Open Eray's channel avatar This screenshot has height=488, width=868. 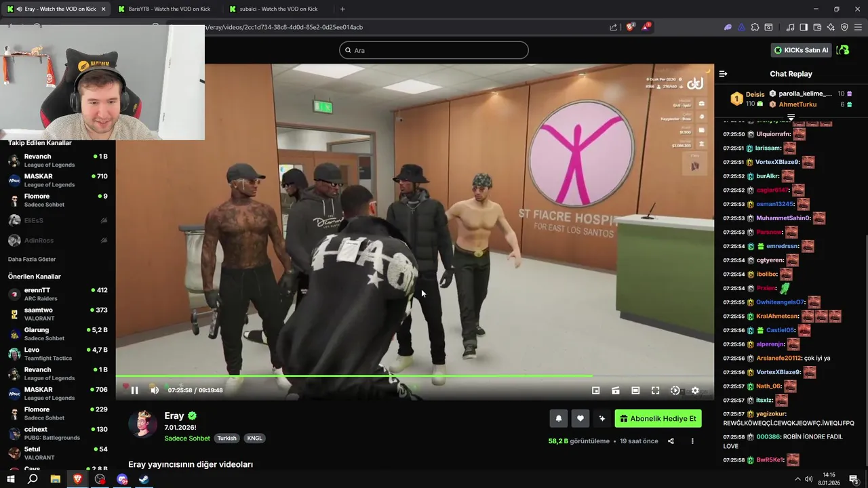coord(142,424)
